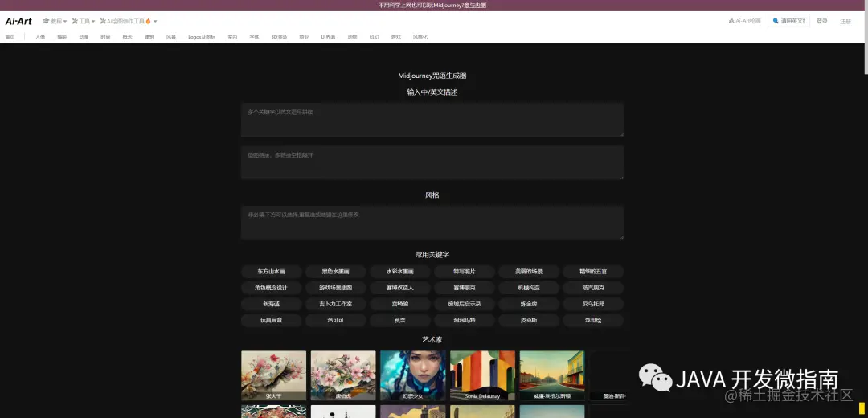
Task: Choose the 赛博改造人 keyword chip
Action: coord(399,288)
